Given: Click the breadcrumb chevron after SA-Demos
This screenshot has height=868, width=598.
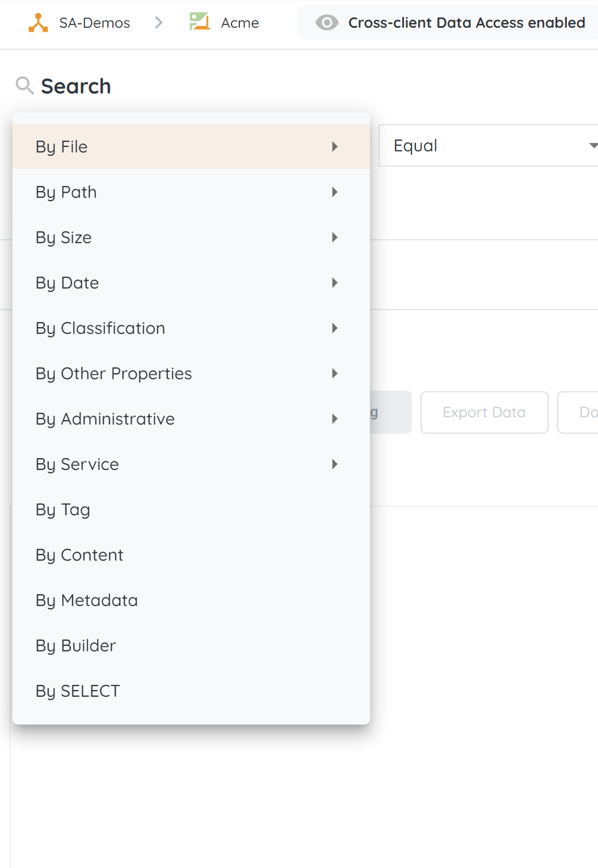Looking at the screenshot, I should [x=159, y=23].
